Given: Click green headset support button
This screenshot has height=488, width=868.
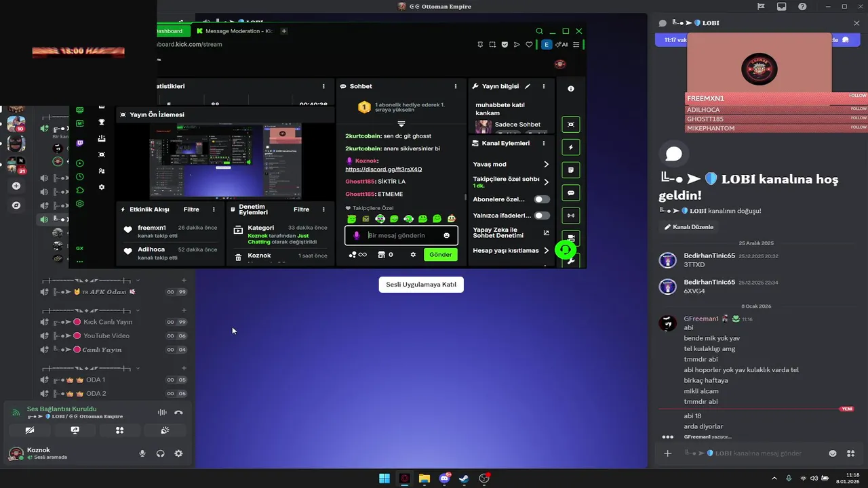Looking at the screenshot, I should click(566, 249).
